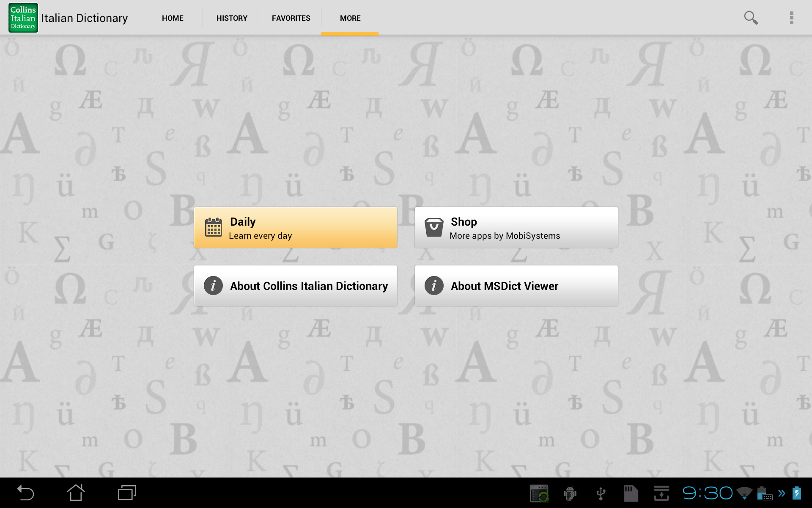This screenshot has height=508, width=812.
Task: Open Shop More apps by MobiSystems
Action: coord(516,227)
